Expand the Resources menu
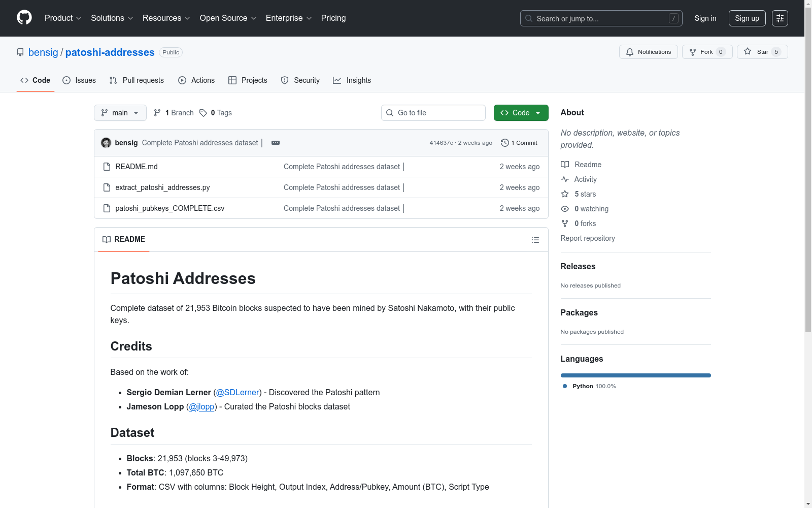 click(x=166, y=18)
